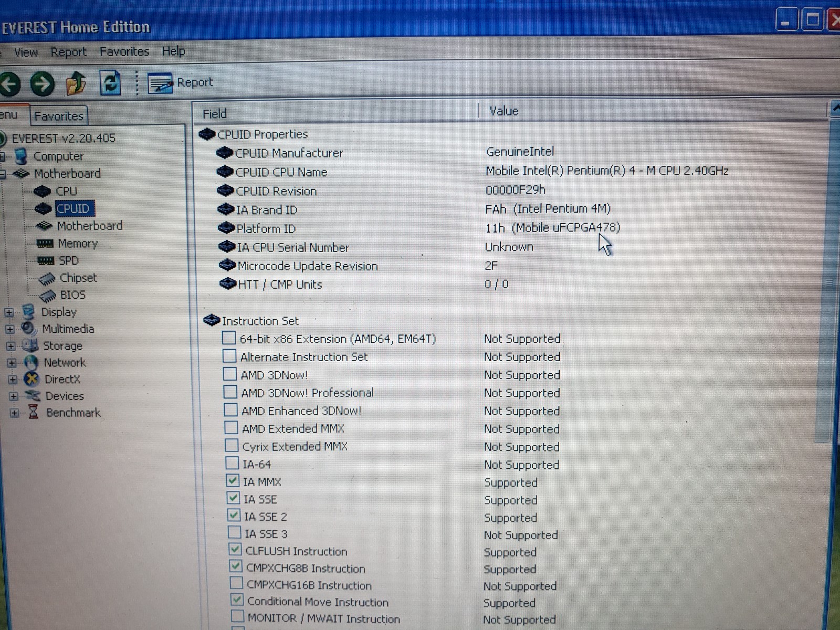Maximize the EVEREST Home Edition window
The width and height of the screenshot is (840, 630).
812,20
